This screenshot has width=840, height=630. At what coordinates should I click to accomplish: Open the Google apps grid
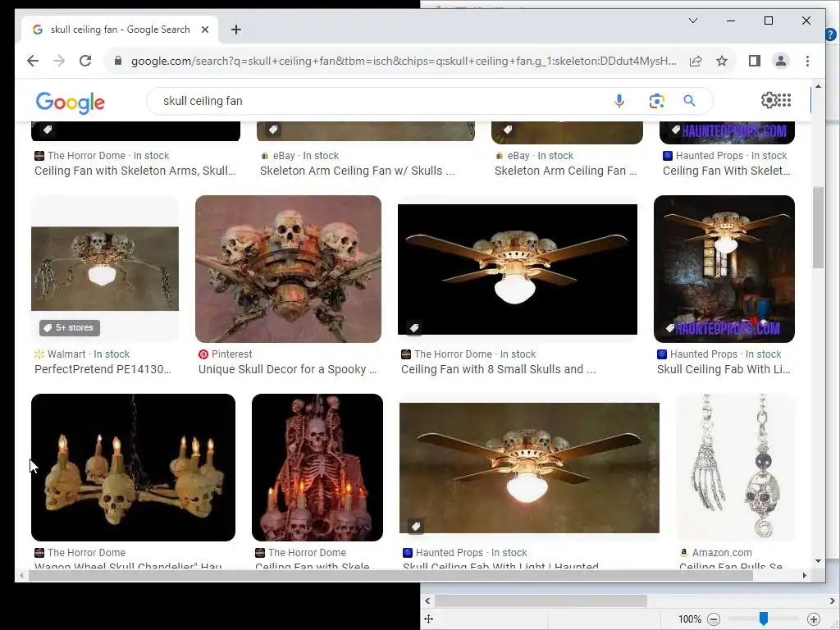tap(784, 100)
